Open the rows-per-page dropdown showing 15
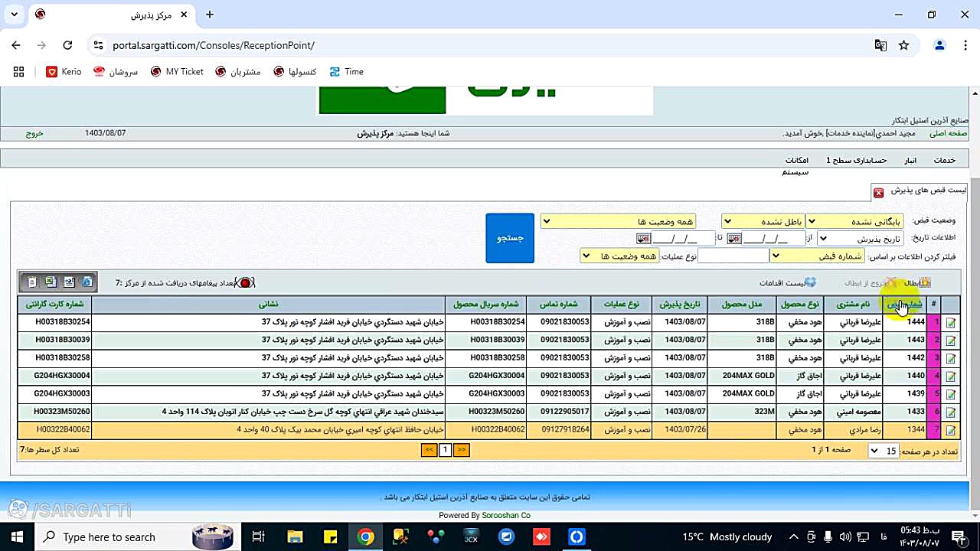The image size is (980, 551). (x=883, y=452)
